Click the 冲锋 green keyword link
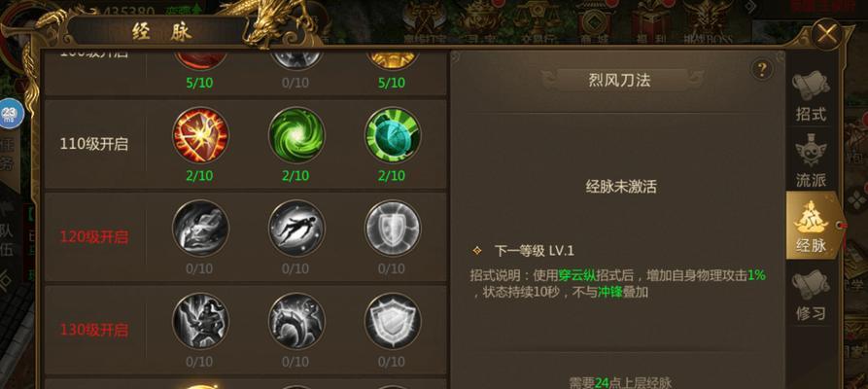This screenshot has width=868, height=389. (610, 292)
